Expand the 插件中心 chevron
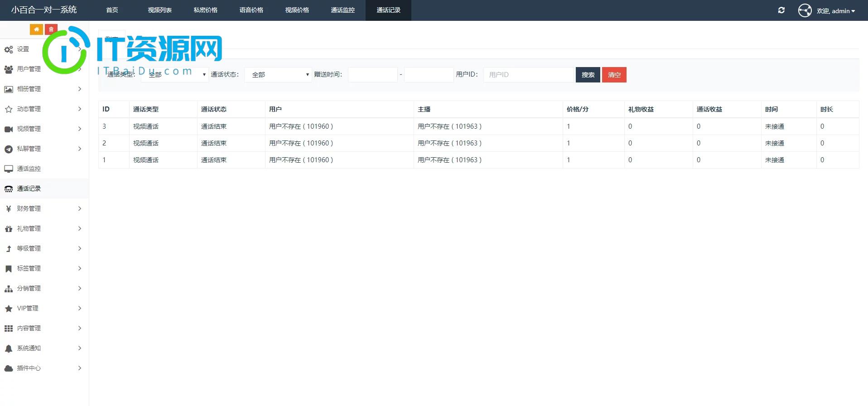 80,368
